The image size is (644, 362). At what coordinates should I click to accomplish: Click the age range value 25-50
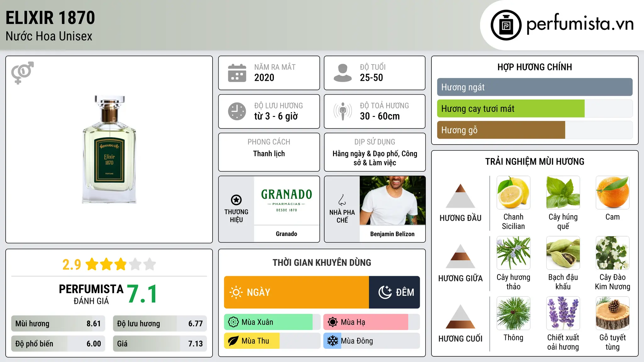[x=371, y=78]
